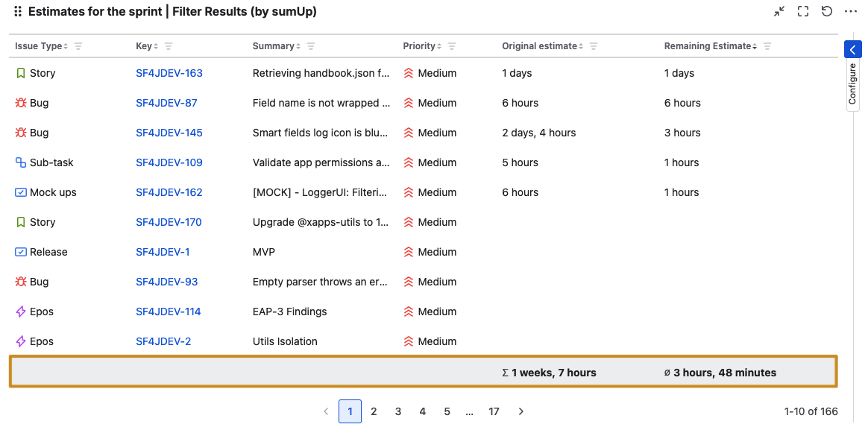
Task: Sort by Key column header
Action: 144,46
